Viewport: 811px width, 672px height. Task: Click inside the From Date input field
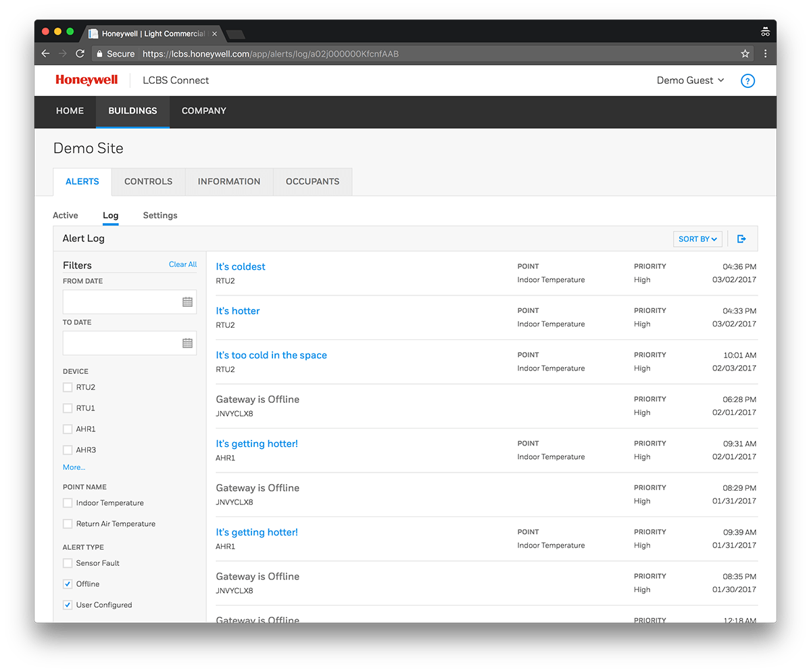coord(122,302)
